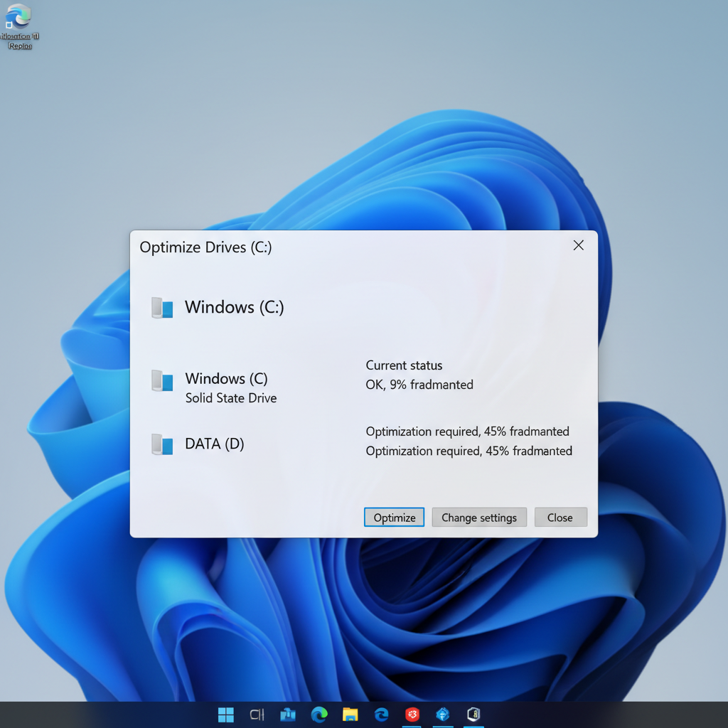Viewport: 728px width, 728px height.
Task: Select the Windows (C:) drive icon
Action: tap(162, 307)
